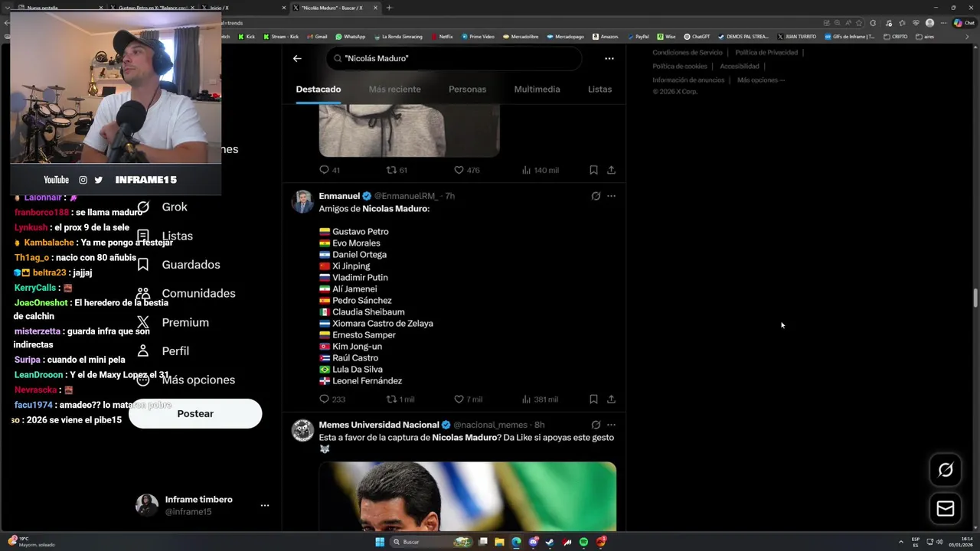This screenshot has height=551, width=980.
Task: Open the Windows Start menu
Action: (x=380, y=542)
